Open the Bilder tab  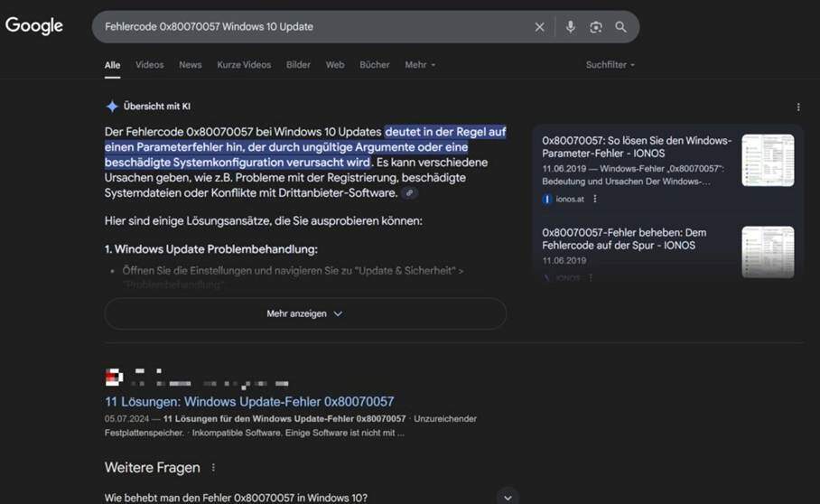tap(298, 65)
